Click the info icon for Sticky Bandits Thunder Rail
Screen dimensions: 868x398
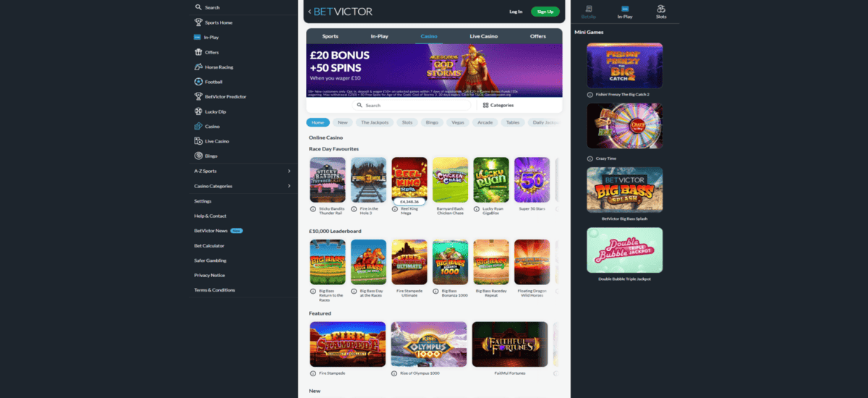coord(312,208)
